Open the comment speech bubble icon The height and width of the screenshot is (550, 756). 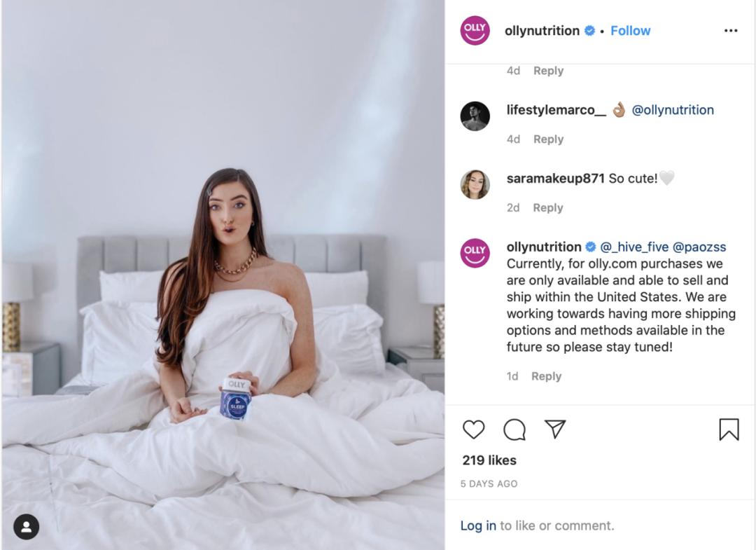click(514, 429)
